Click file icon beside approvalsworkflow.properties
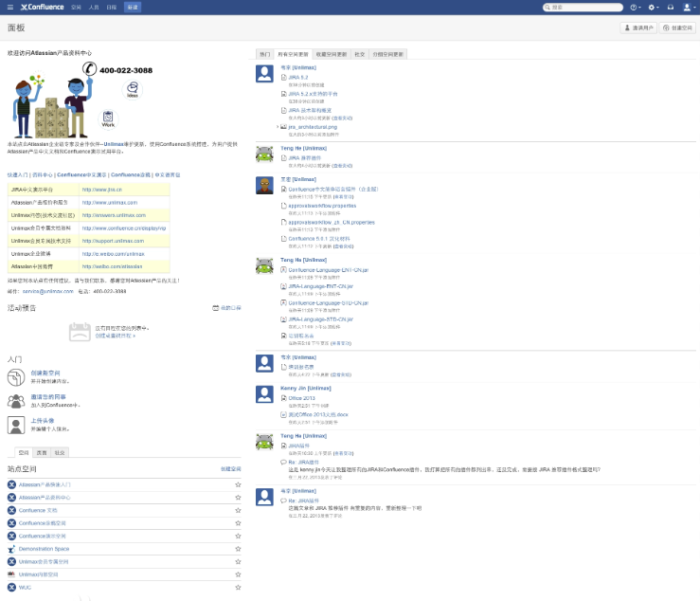 283,206
